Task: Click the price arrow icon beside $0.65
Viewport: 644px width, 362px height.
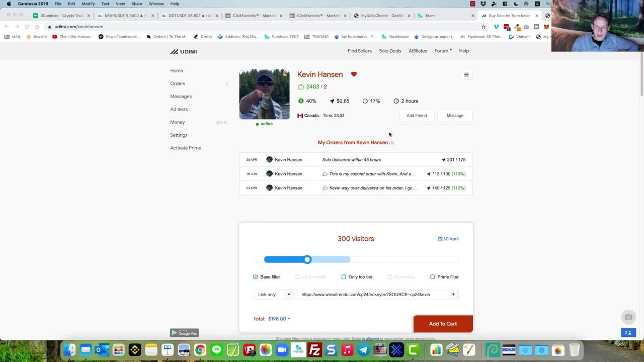Action: 332,101
